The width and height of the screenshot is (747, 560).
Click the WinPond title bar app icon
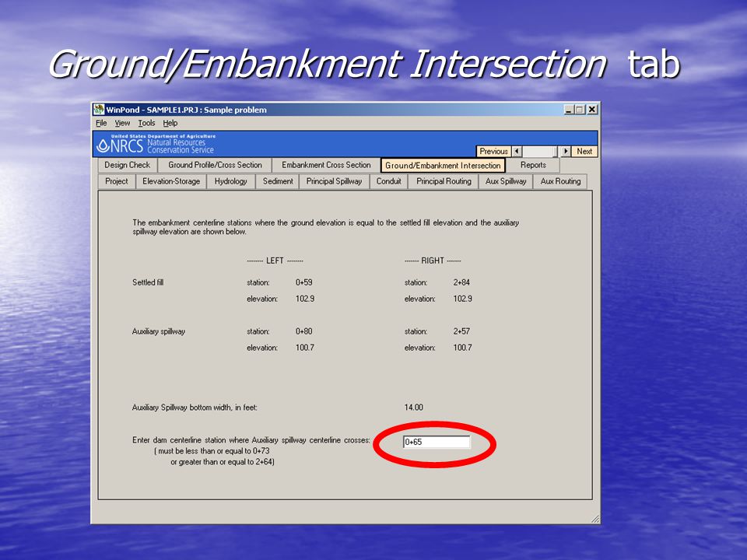click(x=99, y=110)
